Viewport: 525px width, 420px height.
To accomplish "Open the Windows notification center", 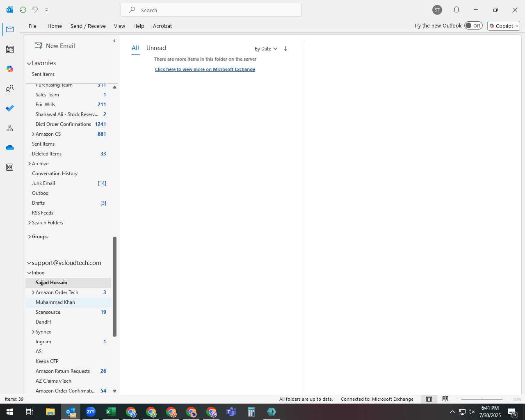I will (512, 412).
